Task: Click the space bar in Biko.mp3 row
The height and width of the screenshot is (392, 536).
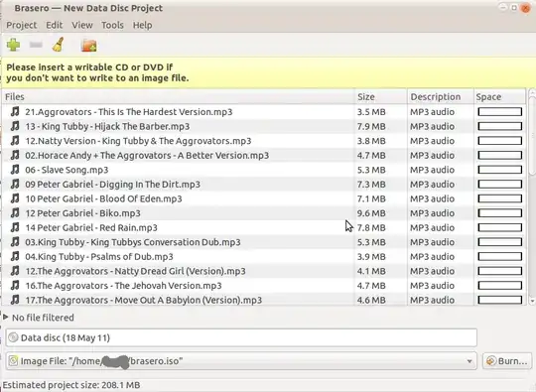Action: tap(499, 213)
